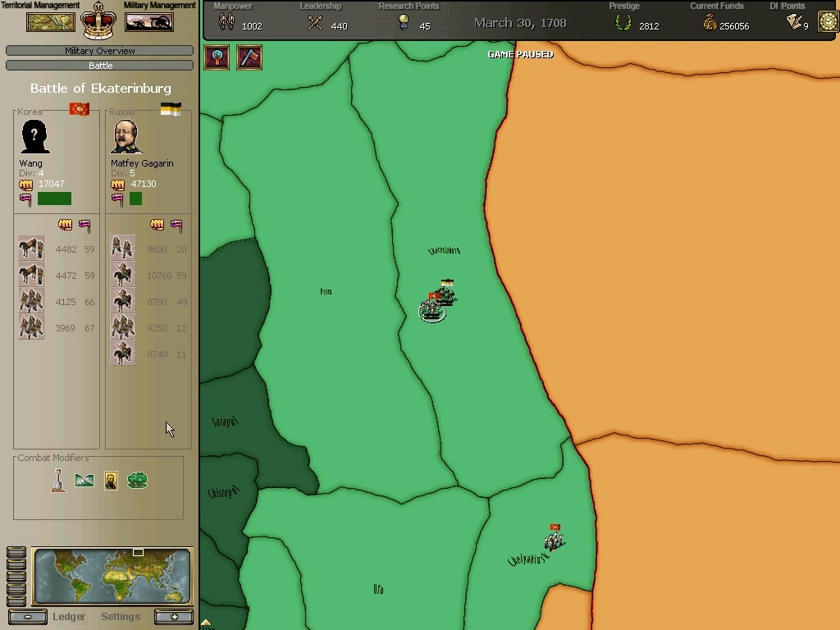840x630 pixels.
Task: Click Russia's green morale bar
Action: 135,199
